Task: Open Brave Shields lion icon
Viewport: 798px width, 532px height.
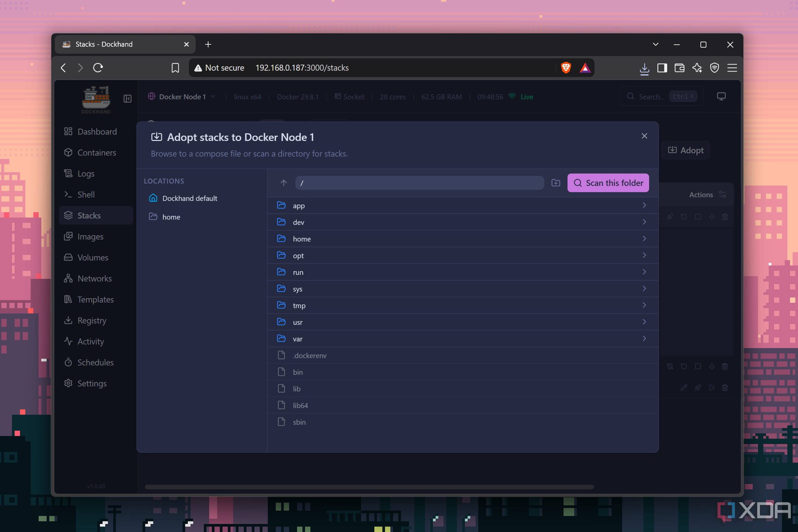Action: tap(565, 68)
